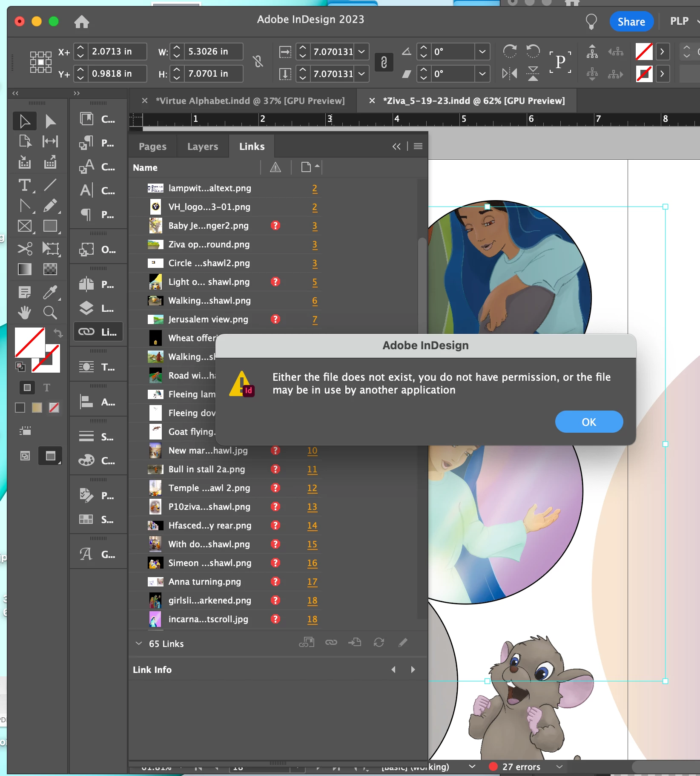This screenshot has height=776, width=700.
Task: Open the 27 errors preflight dropdown
Action: coord(559,767)
